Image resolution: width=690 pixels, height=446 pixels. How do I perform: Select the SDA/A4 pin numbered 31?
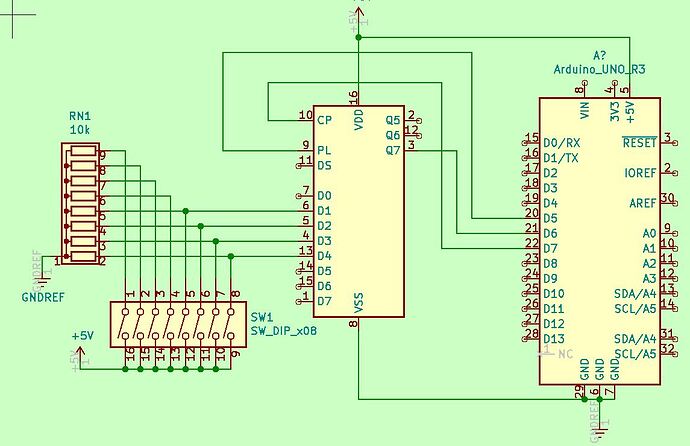point(635,339)
